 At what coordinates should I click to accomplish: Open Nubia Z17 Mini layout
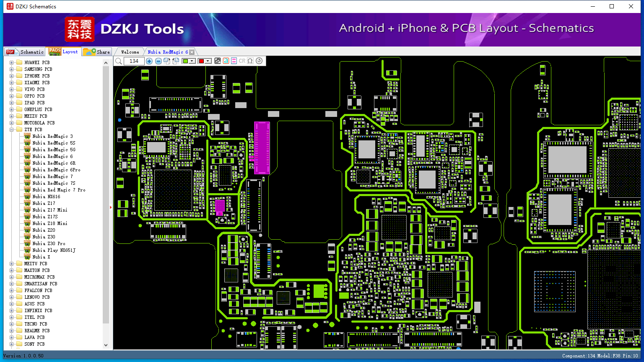tap(49, 210)
